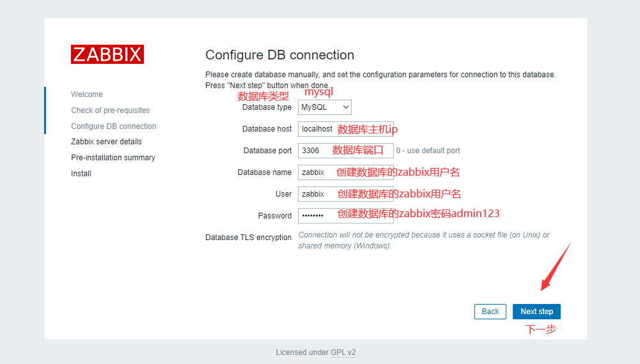Viewport: 640px width, 364px height.
Task: Click the '0 - use default port' hint
Action: click(428, 151)
